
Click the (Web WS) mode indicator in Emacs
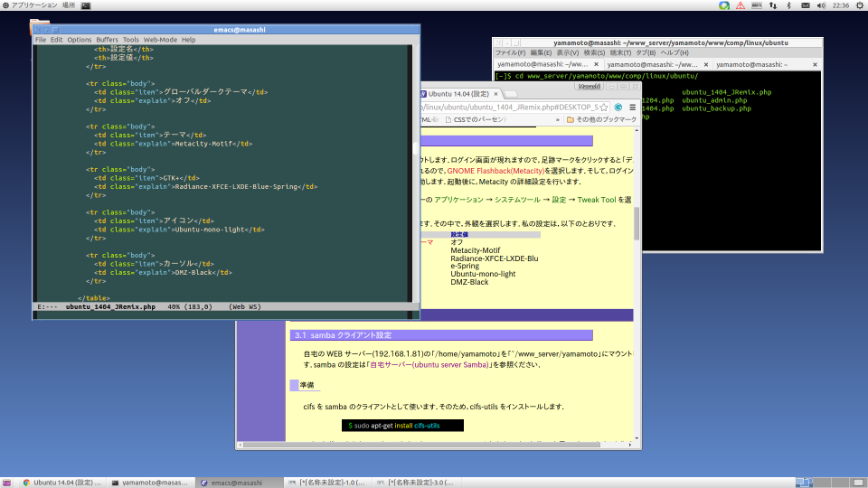pos(244,306)
